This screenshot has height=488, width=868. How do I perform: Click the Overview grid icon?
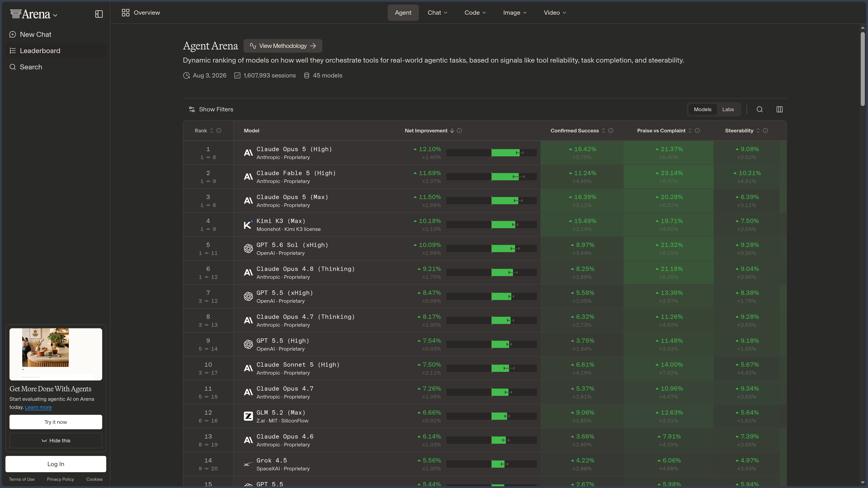(x=126, y=12)
